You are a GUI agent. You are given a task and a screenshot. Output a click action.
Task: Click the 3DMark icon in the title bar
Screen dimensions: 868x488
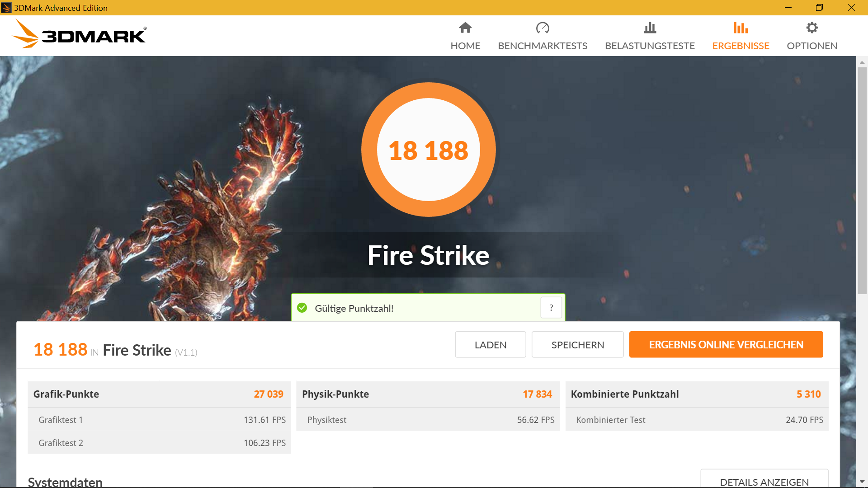point(6,7)
